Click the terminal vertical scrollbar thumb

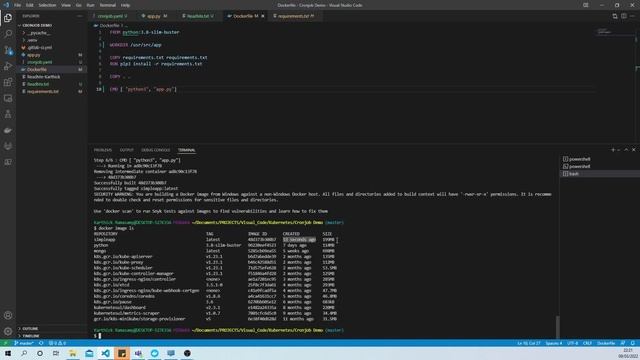click(x=557, y=327)
